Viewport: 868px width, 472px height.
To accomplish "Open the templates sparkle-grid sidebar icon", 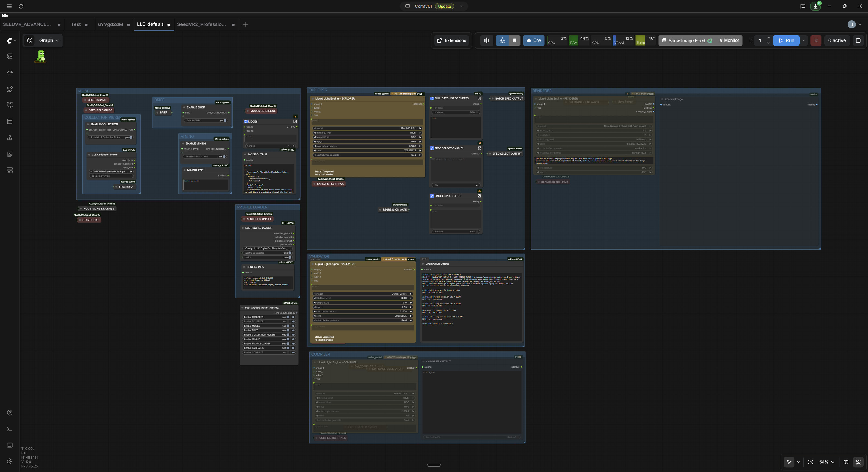I will tap(10, 89).
